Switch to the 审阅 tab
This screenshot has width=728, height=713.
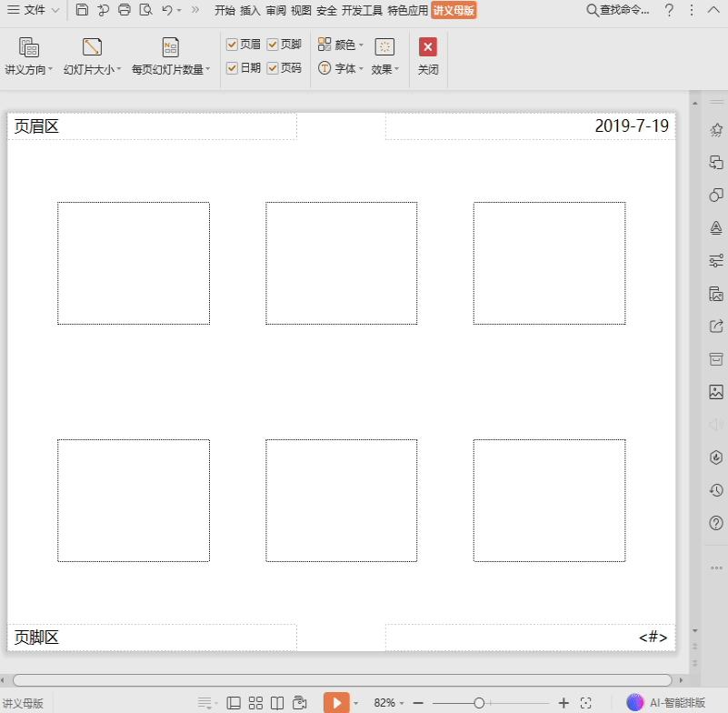coord(275,10)
